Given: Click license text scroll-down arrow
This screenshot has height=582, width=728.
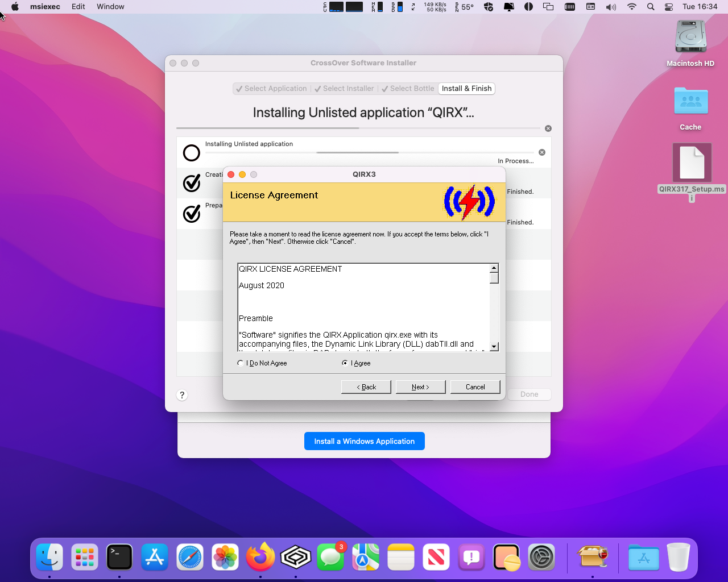Looking at the screenshot, I should 494,346.
